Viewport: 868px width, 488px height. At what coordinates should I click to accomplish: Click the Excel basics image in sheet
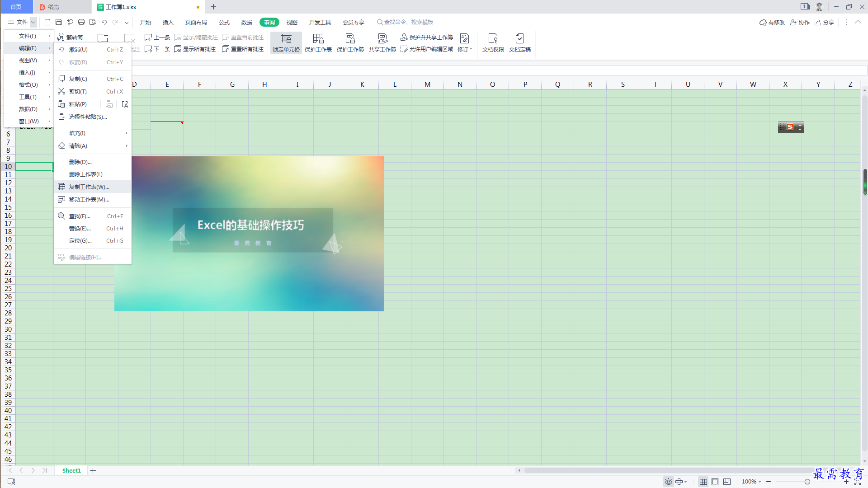pyautogui.click(x=249, y=234)
